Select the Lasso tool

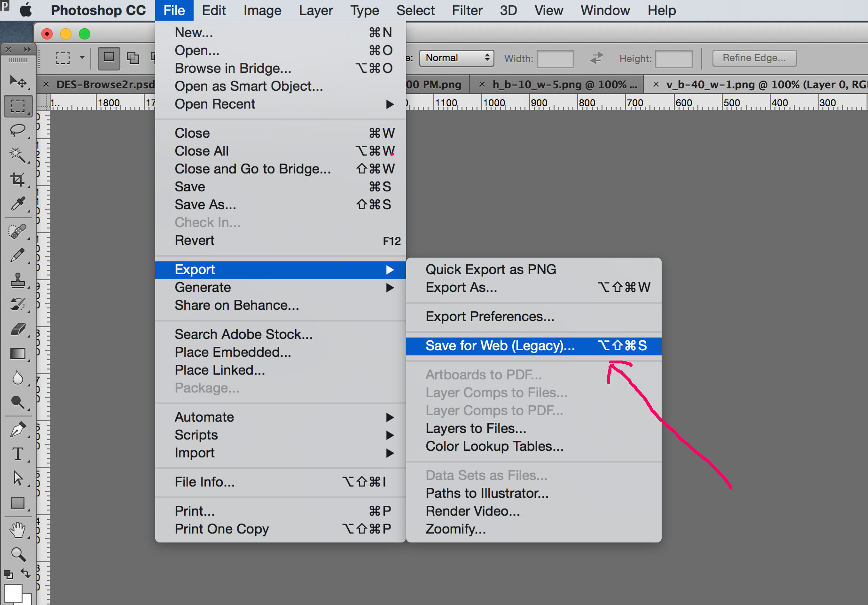pos(17,130)
